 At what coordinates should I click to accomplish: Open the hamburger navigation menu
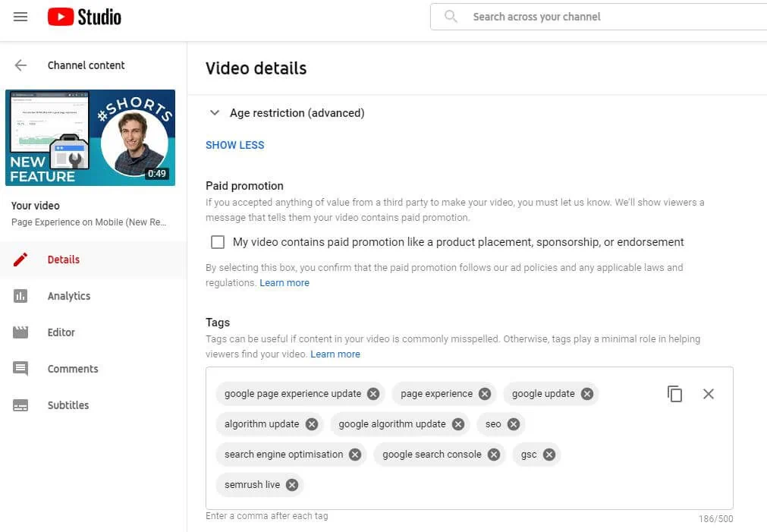pos(20,17)
